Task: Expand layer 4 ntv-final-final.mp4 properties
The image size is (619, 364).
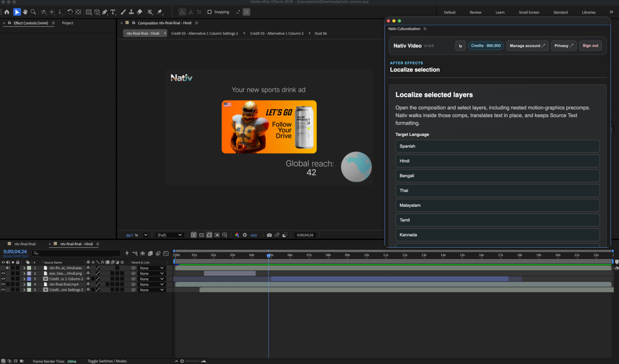Action: point(24,284)
